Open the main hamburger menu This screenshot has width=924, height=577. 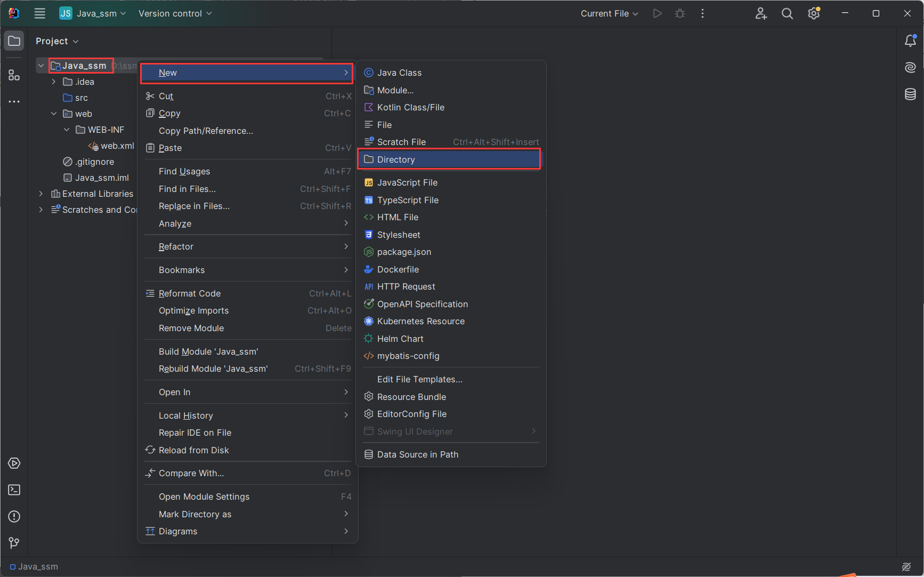(40, 14)
